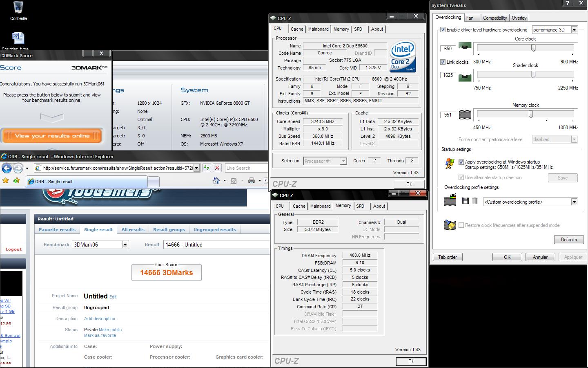Click the core clock GPU chip icon
This screenshot has width=588, height=368.
tap(465, 46)
